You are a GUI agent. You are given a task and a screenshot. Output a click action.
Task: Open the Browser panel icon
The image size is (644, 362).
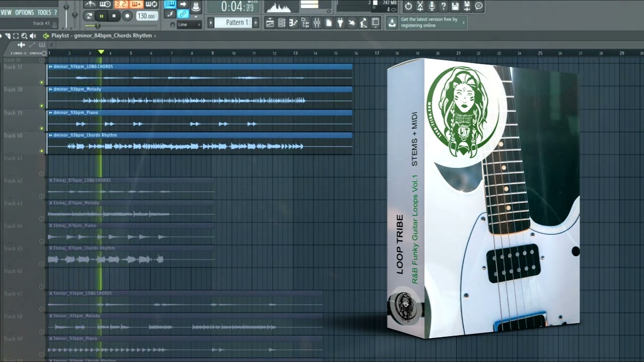point(305,23)
